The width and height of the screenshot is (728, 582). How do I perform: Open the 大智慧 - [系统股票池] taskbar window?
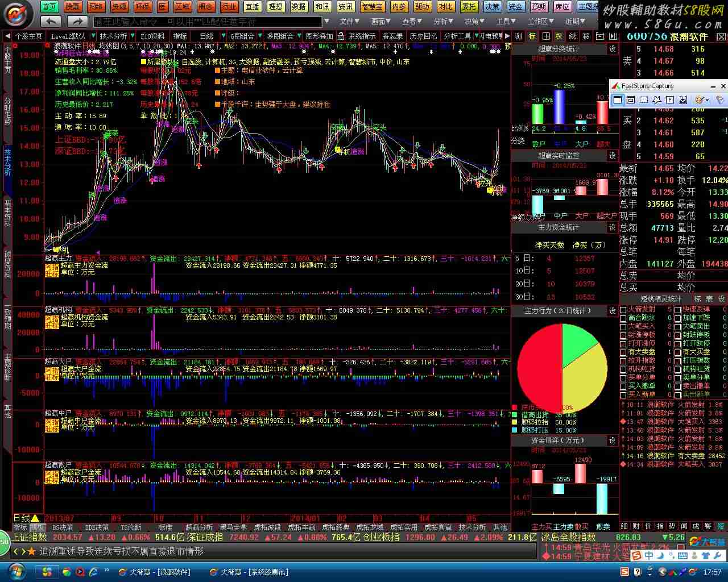click(249, 572)
